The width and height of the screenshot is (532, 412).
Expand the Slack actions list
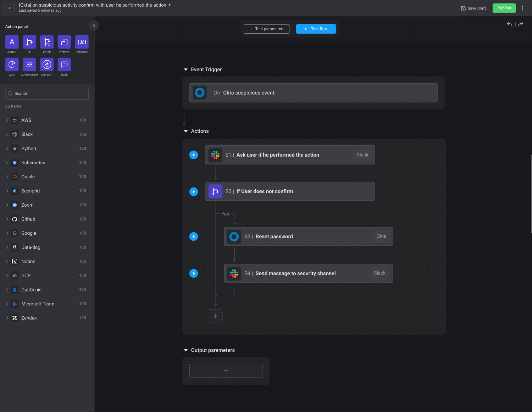7,134
